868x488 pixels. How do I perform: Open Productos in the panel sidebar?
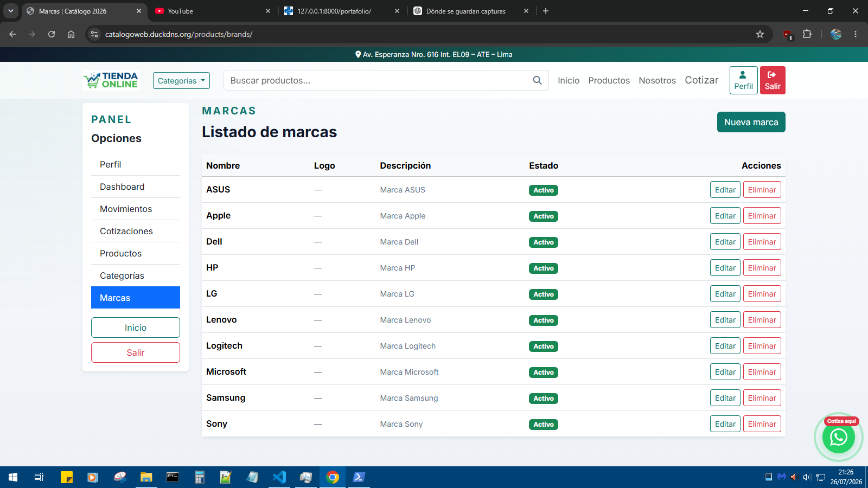coord(136,253)
